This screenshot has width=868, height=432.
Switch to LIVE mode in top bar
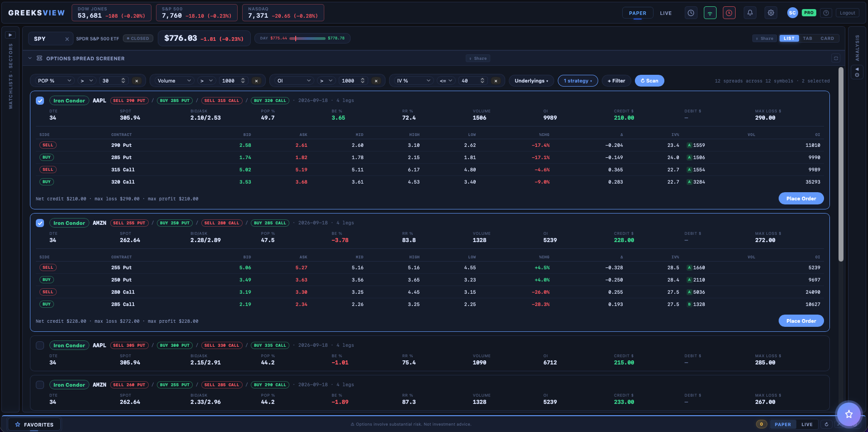click(x=666, y=13)
